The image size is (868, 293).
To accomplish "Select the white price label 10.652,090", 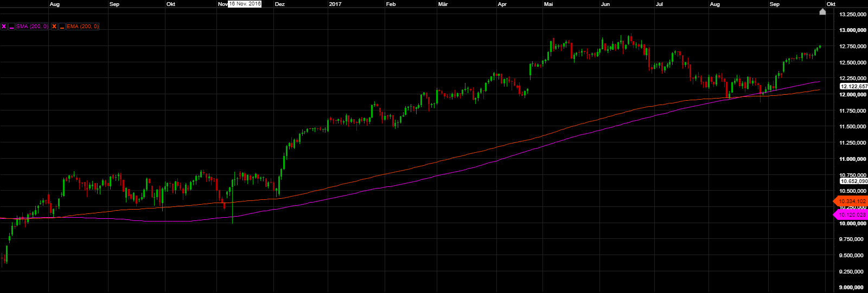I will click(x=853, y=181).
